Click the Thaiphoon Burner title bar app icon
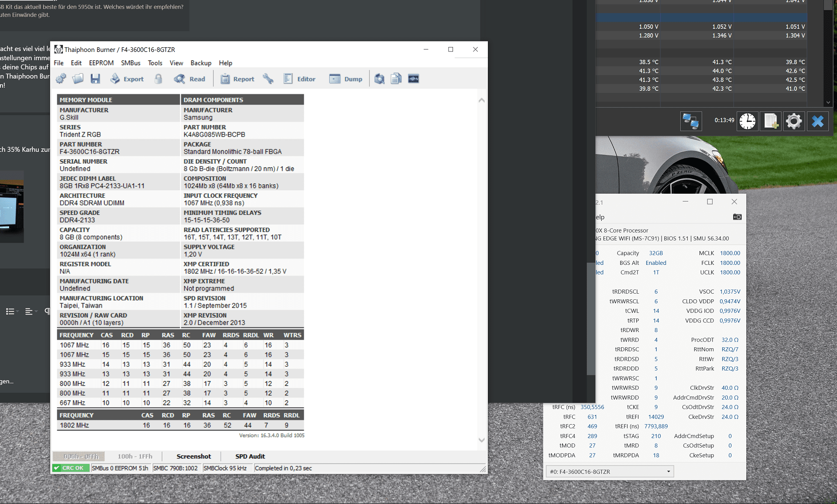This screenshot has width=837, height=504. tap(58, 49)
